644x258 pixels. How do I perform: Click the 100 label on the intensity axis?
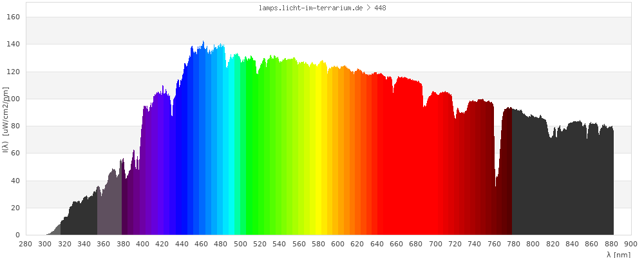point(14,99)
